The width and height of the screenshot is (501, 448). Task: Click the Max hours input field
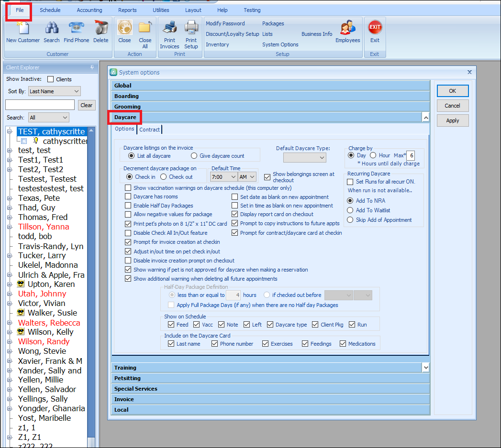411,156
